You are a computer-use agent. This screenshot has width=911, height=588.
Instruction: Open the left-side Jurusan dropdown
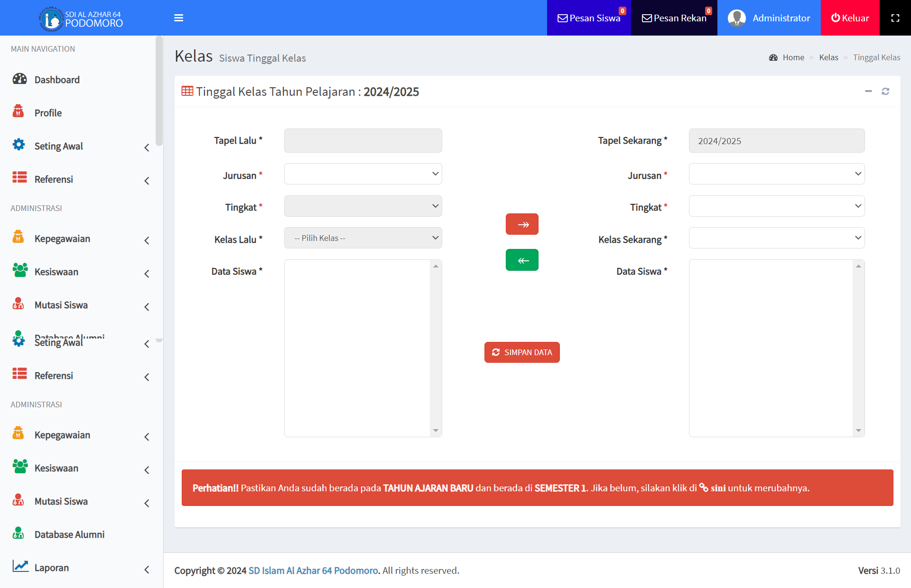[x=363, y=174]
